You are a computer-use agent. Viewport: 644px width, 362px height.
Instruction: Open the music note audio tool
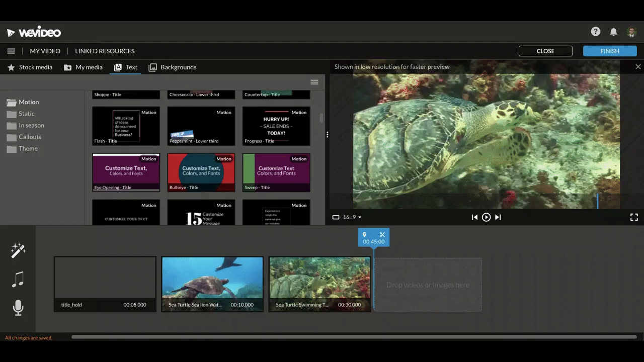point(18,280)
